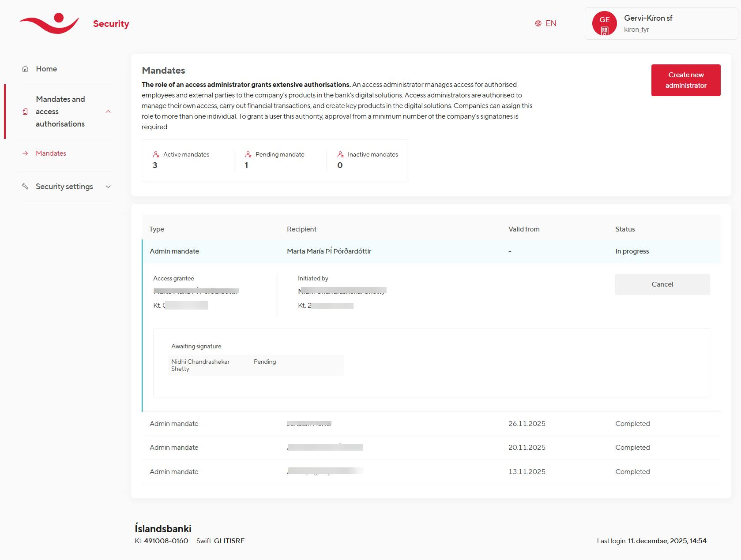Collapse the Marta María admin mandate row
741x560 pixels.
tap(431, 251)
